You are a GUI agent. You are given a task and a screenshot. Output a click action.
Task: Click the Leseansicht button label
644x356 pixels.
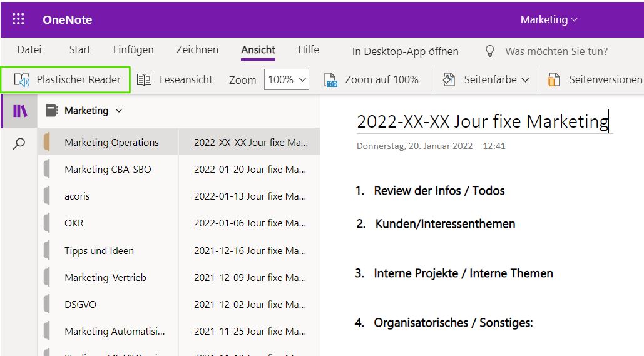coord(186,79)
